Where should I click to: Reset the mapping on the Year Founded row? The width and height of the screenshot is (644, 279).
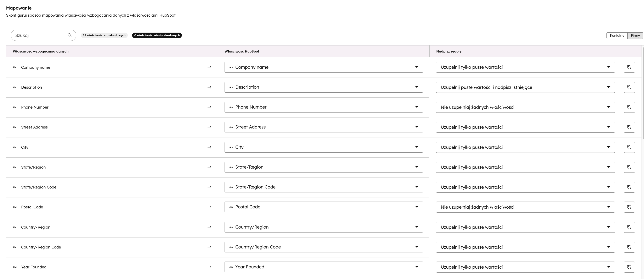point(629,267)
